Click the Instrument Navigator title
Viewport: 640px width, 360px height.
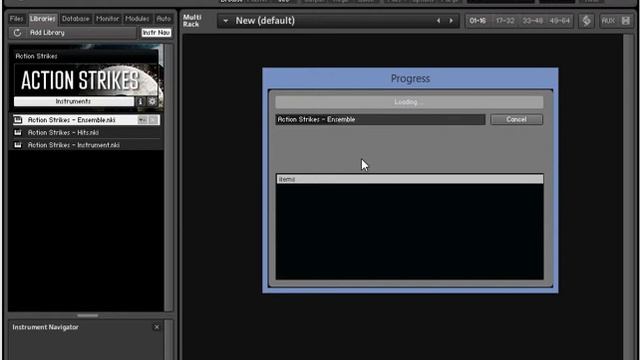[x=45, y=327]
